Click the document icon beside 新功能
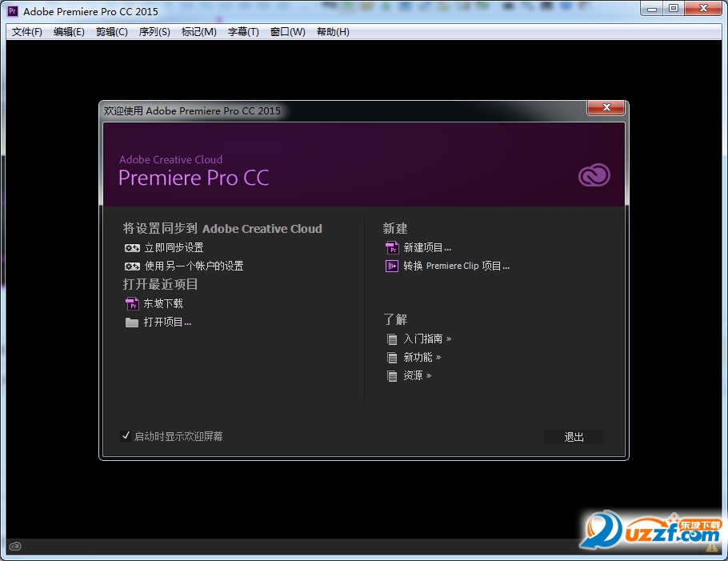Image resolution: width=728 pixels, height=561 pixels. point(392,358)
